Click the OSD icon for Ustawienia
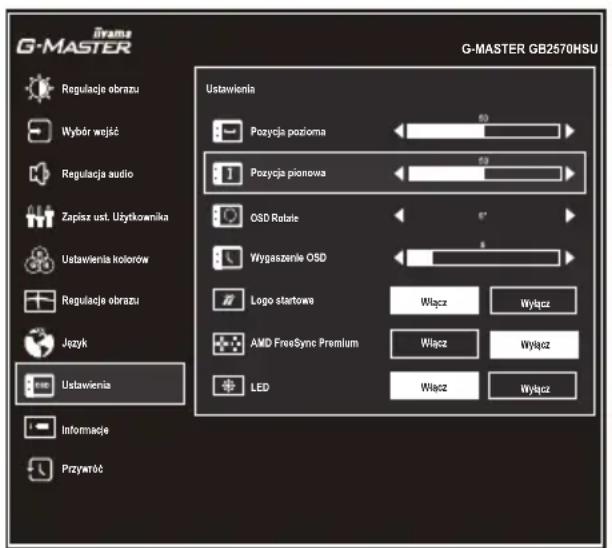612x548 pixels. [x=39, y=385]
